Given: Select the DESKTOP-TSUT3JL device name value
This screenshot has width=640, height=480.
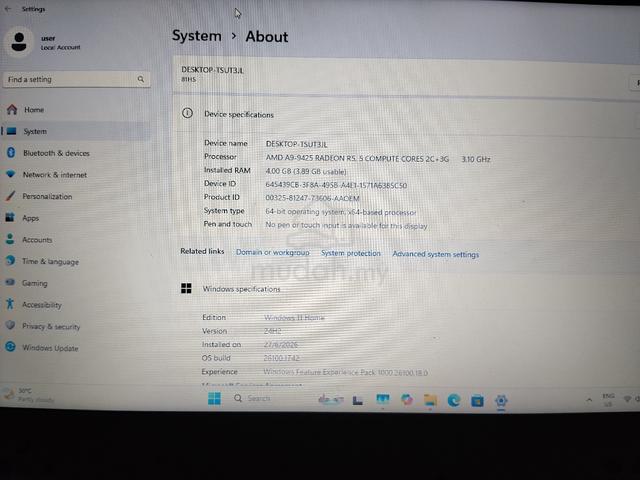Looking at the screenshot, I should point(296,144).
